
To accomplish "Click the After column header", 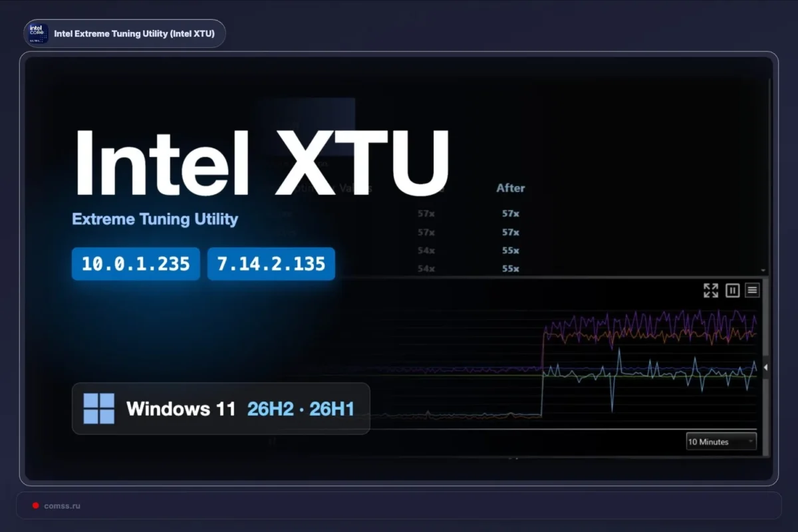I will click(511, 188).
